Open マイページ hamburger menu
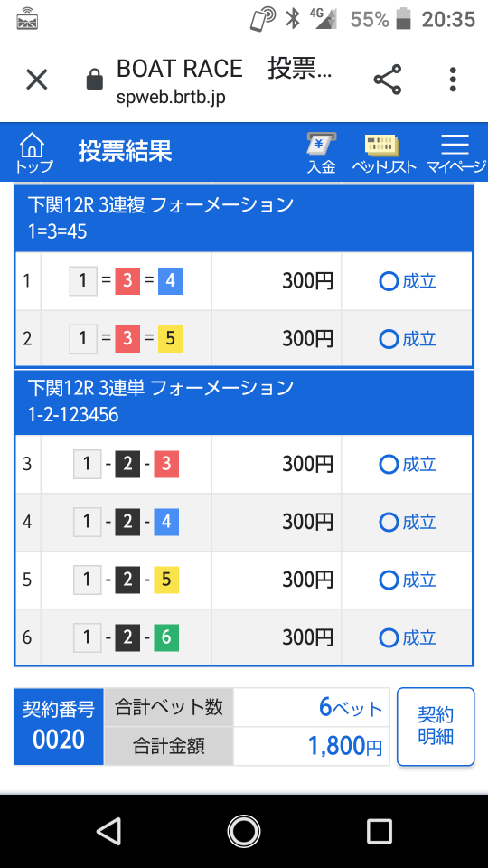The image size is (488, 868). (x=455, y=154)
